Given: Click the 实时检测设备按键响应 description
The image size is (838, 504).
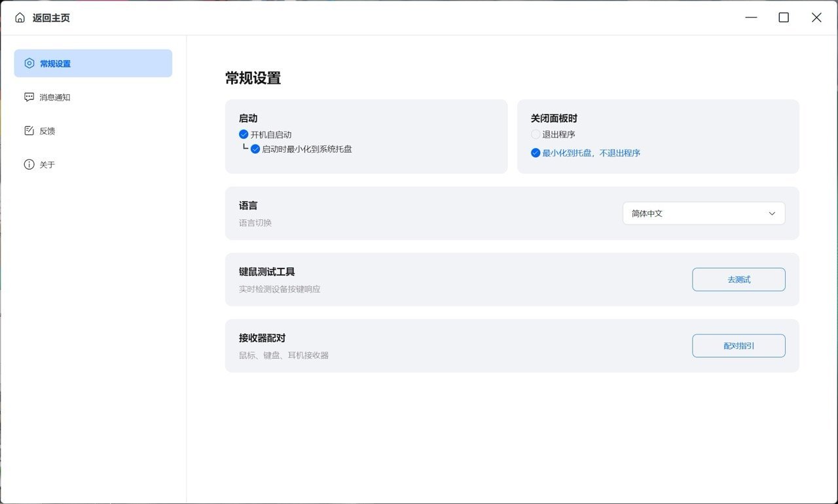Looking at the screenshot, I should pyautogui.click(x=280, y=289).
